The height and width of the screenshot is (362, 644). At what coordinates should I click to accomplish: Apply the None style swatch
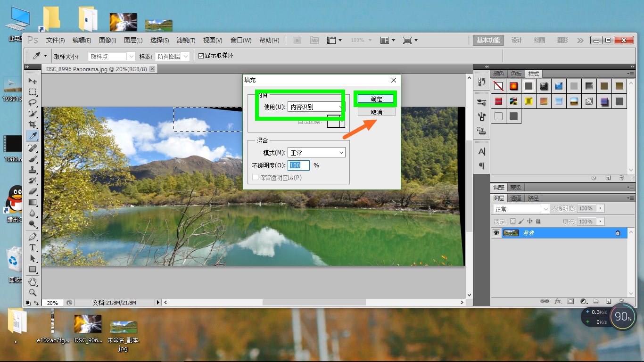[498, 86]
